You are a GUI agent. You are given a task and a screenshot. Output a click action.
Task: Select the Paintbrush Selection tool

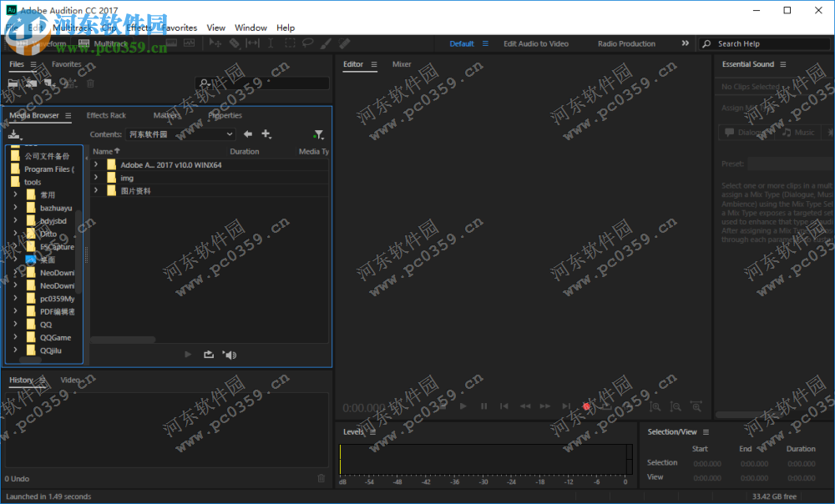(326, 43)
